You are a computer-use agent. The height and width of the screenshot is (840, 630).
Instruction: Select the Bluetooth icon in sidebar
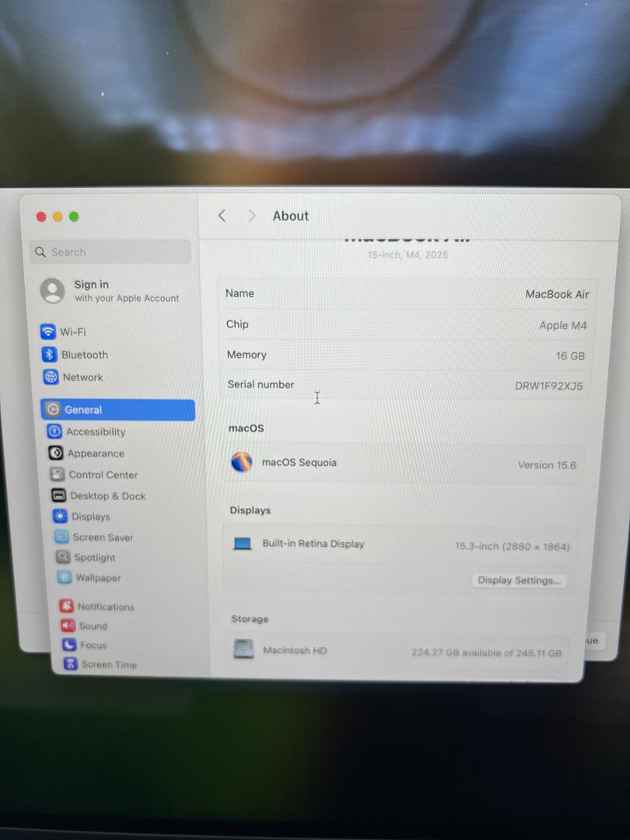coord(49,354)
